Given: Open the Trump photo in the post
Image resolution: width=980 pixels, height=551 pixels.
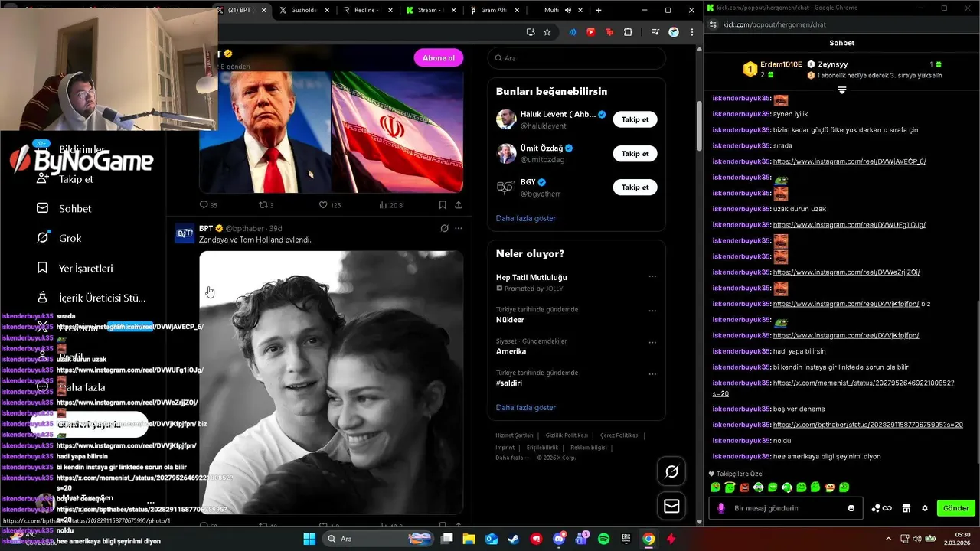Looking at the screenshot, I should [x=265, y=132].
